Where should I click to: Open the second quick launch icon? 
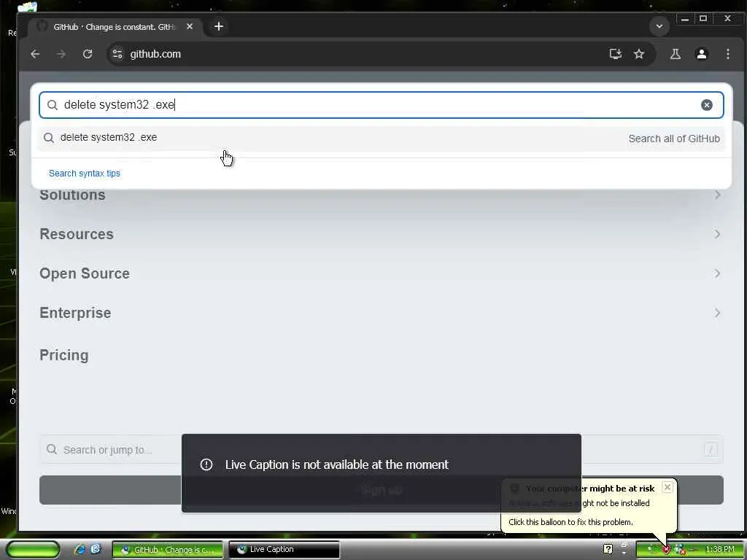click(x=96, y=549)
